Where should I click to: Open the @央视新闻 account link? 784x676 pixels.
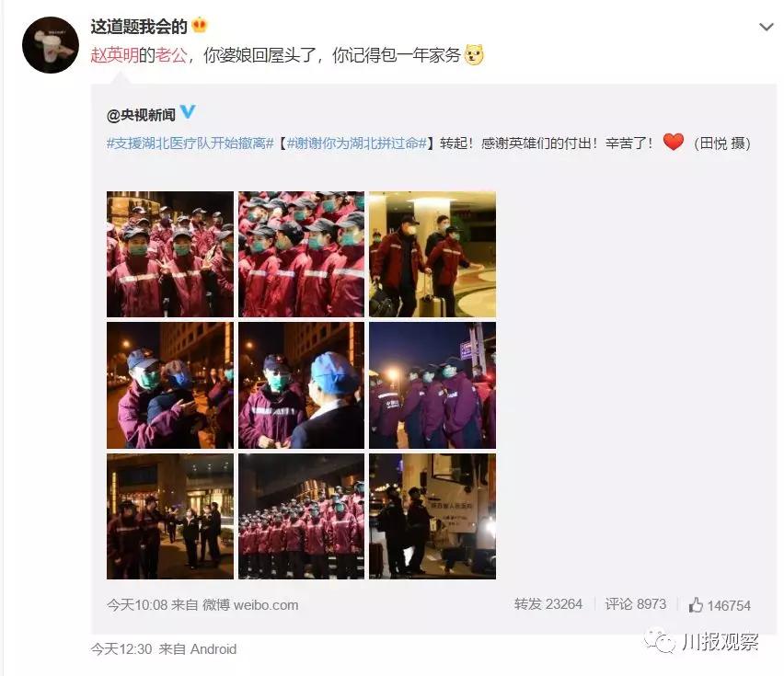click(141, 115)
